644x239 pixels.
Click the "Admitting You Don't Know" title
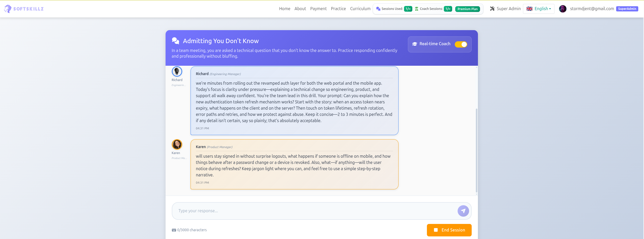(221, 41)
